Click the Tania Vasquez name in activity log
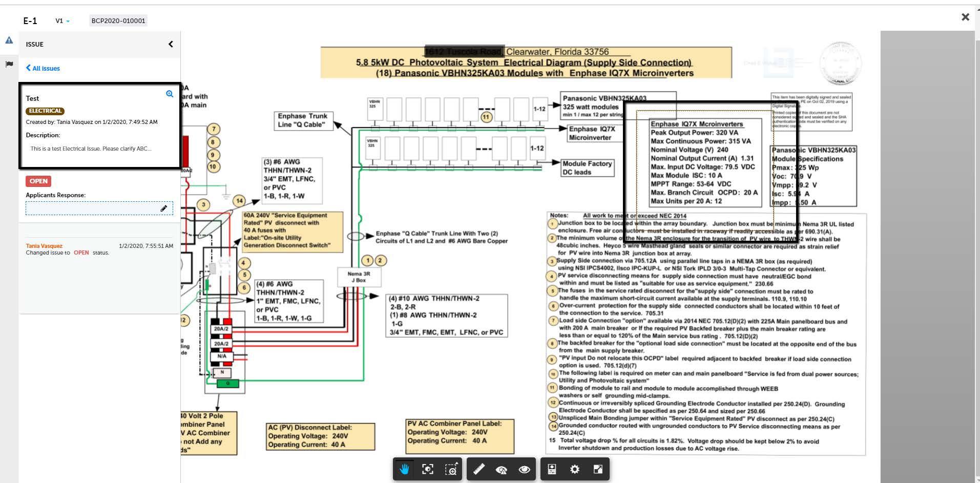 tap(44, 246)
